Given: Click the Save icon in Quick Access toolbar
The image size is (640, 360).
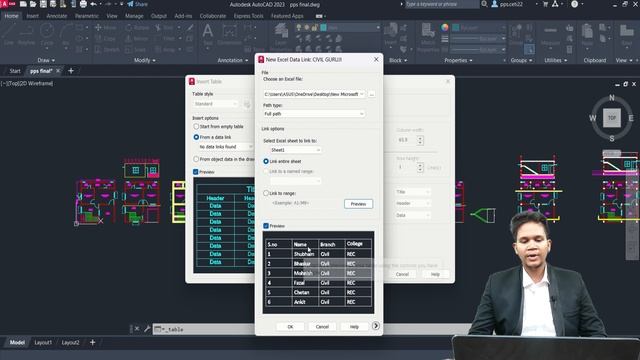Looking at the screenshot, I should [43, 4].
